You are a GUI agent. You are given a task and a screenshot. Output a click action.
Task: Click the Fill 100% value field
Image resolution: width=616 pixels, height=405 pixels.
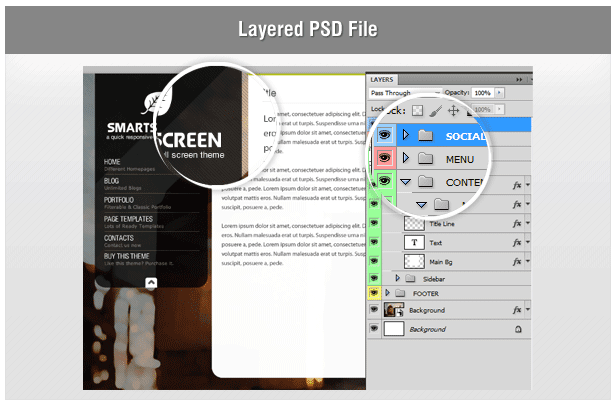tap(483, 109)
